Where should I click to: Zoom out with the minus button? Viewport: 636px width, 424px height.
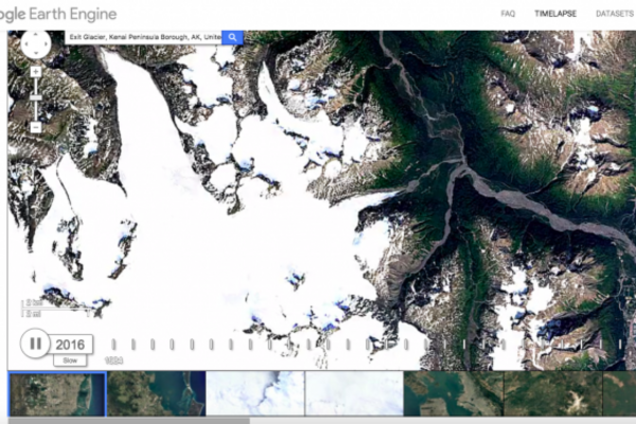tap(36, 128)
